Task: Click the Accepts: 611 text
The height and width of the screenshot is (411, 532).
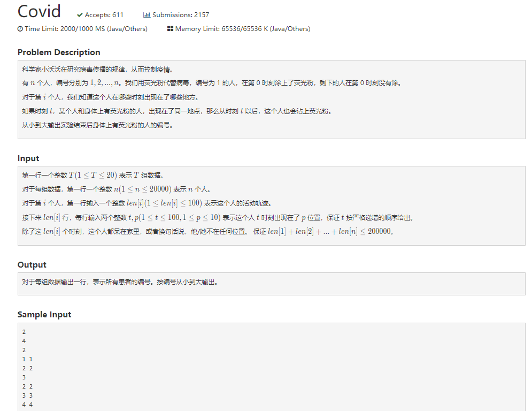Action: point(104,15)
